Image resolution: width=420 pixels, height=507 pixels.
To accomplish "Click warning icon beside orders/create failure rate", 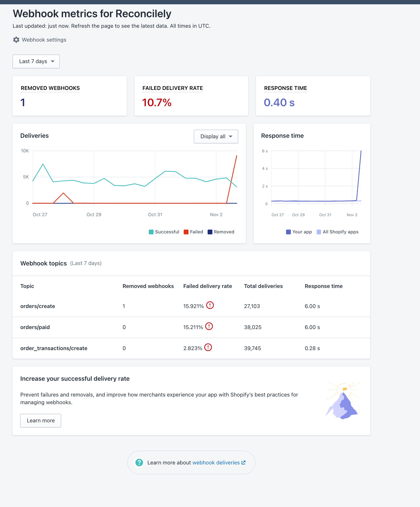I will point(210,305).
